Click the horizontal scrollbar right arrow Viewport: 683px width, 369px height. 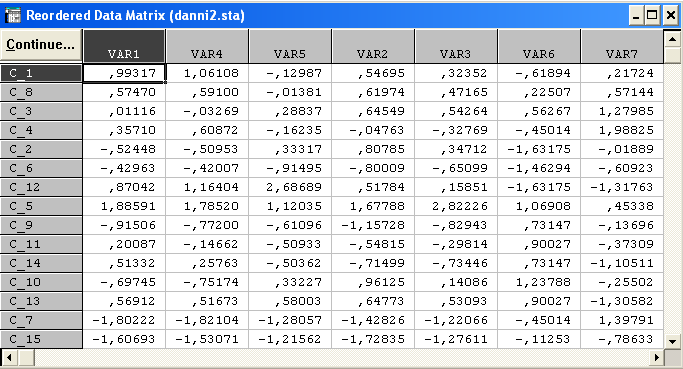click(x=656, y=358)
